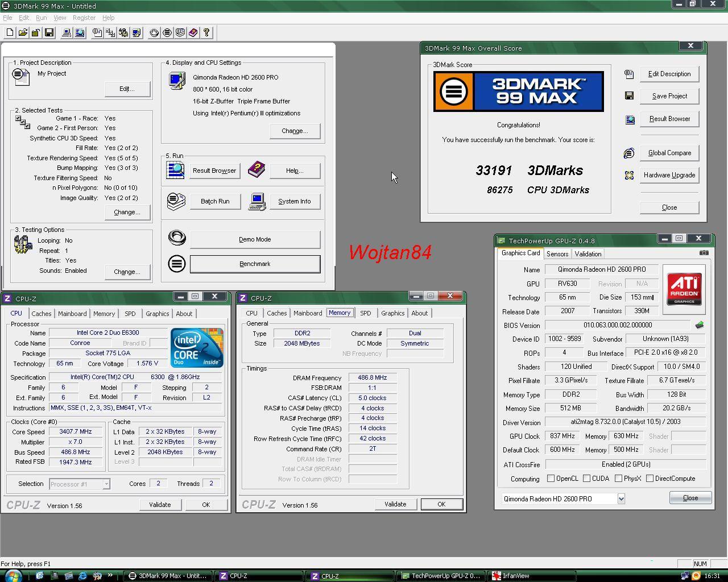Switch to IrfanView in taskbar
Viewport: 728px width, 582px height.
pyautogui.click(x=533, y=576)
